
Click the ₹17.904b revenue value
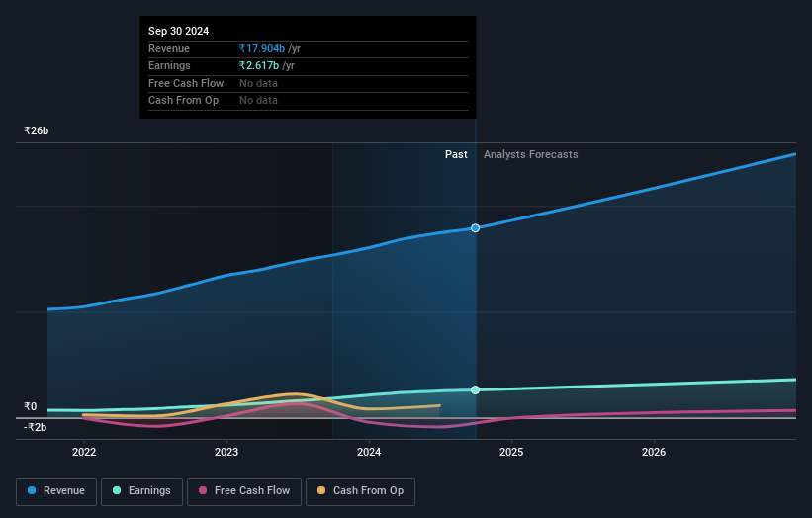[262, 48]
